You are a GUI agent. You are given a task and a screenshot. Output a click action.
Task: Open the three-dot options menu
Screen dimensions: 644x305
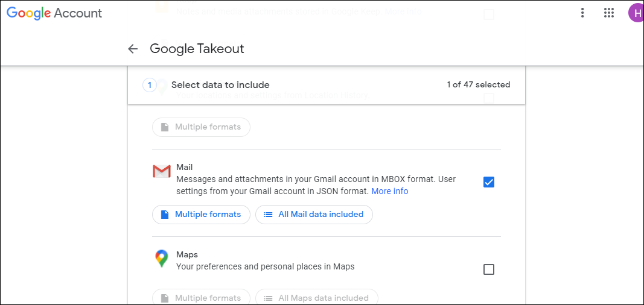coord(582,13)
